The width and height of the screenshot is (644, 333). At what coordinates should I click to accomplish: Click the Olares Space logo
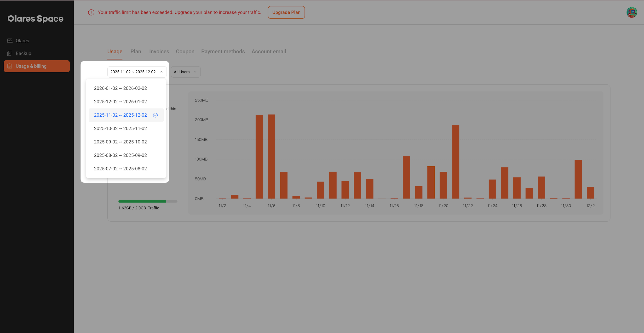click(x=35, y=18)
